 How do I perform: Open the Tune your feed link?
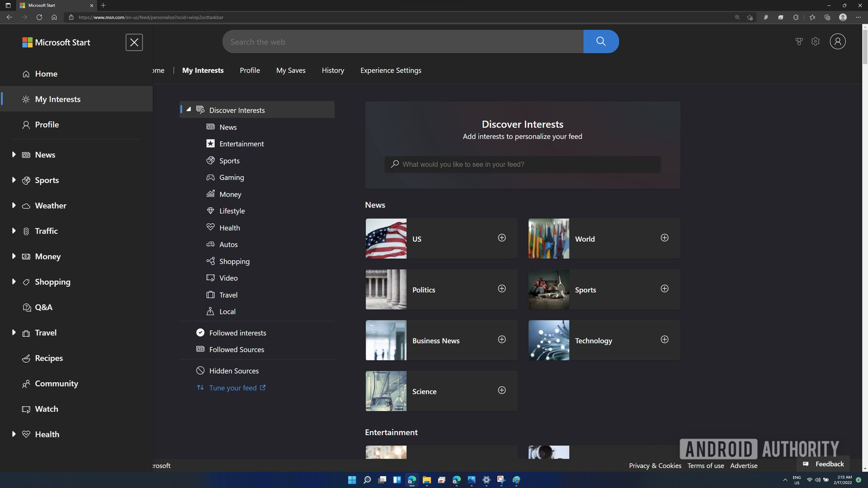click(x=233, y=388)
